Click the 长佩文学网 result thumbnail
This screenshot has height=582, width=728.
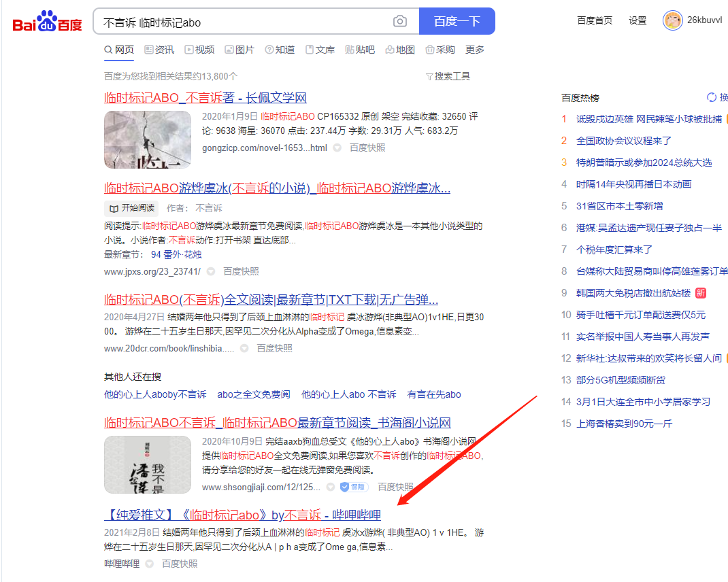pyautogui.click(x=148, y=139)
